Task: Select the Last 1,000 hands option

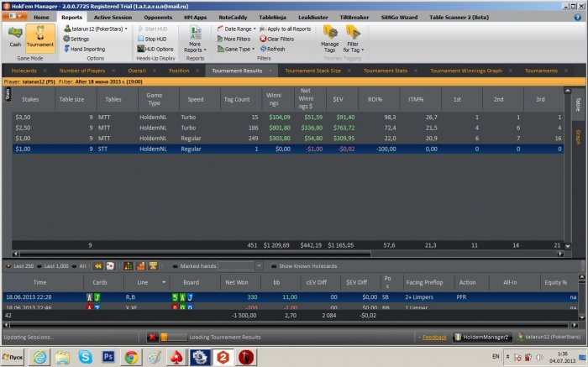Action: 53,266
